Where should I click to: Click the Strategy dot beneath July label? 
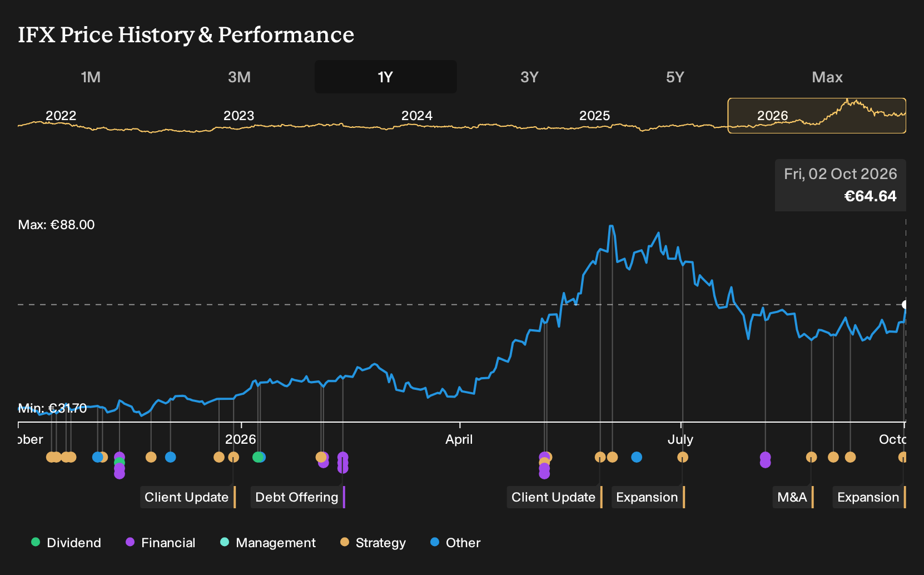[683, 457]
